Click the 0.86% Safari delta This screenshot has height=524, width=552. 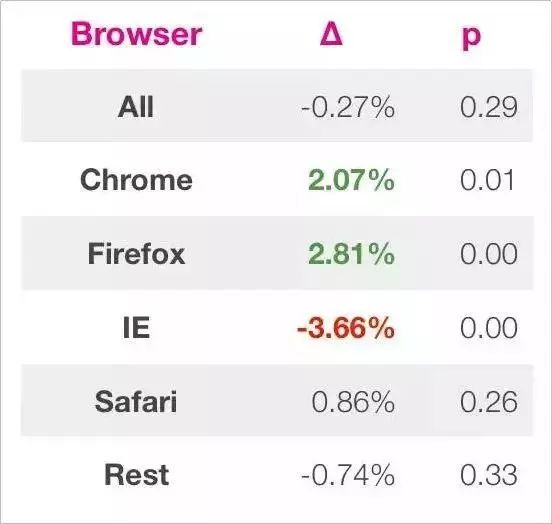(353, 401)
